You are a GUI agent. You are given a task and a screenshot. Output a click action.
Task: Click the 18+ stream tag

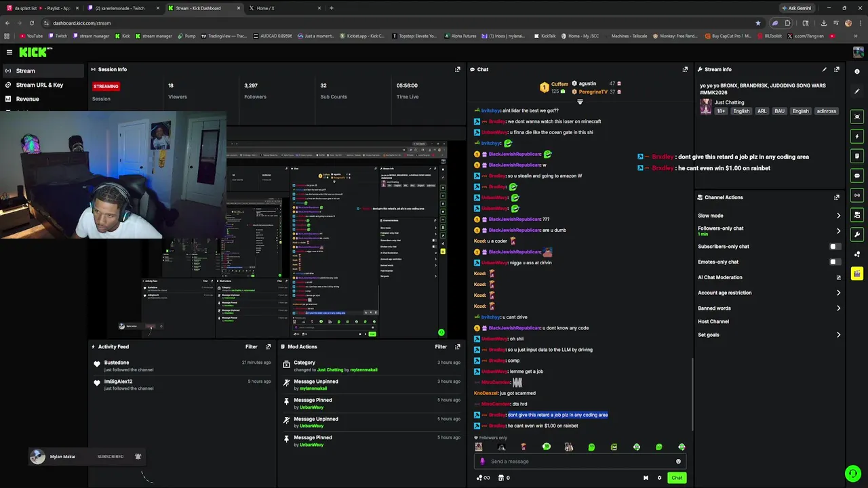tap(721, 111)
